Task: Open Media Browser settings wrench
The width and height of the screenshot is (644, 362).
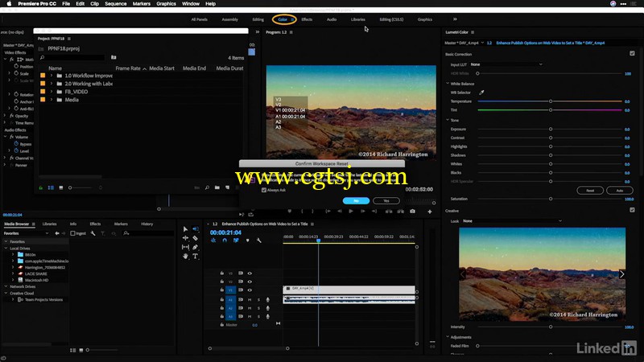Action: 93,233
